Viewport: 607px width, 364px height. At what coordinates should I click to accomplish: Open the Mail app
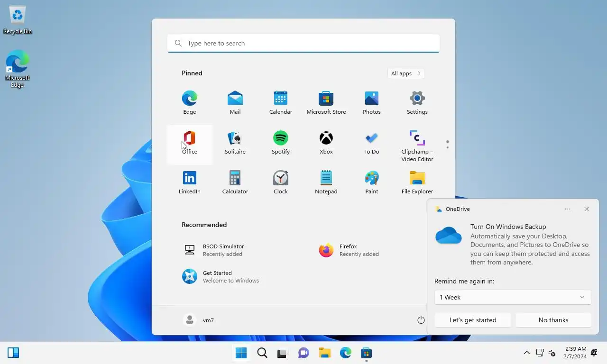tap(235, 103)
